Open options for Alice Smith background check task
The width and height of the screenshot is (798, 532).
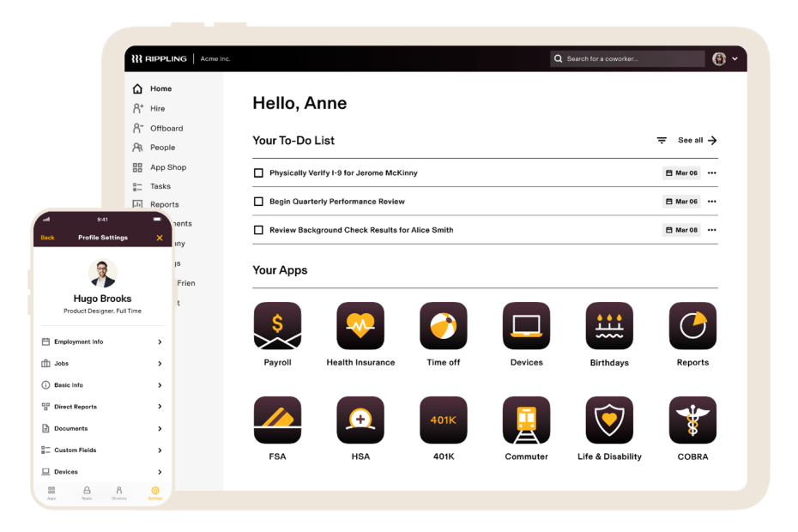(712, 230)
